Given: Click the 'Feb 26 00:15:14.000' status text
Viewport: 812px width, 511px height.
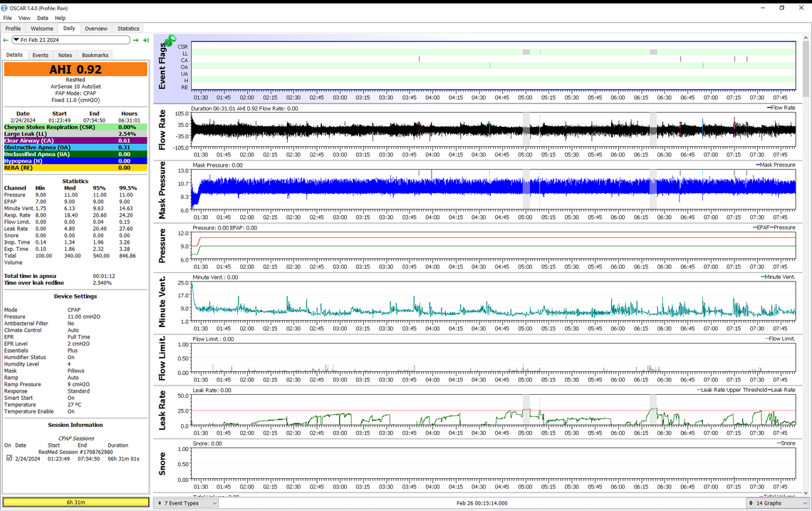Looking at the screenshot, I should (482, 503).
